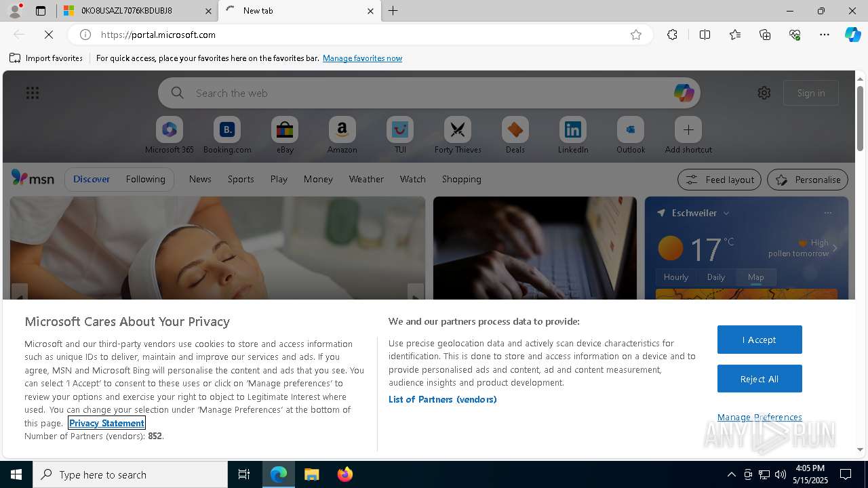Open LinkedIn shortcut
Viewport: 868px width, 488px height.
[x=573, y=135]
